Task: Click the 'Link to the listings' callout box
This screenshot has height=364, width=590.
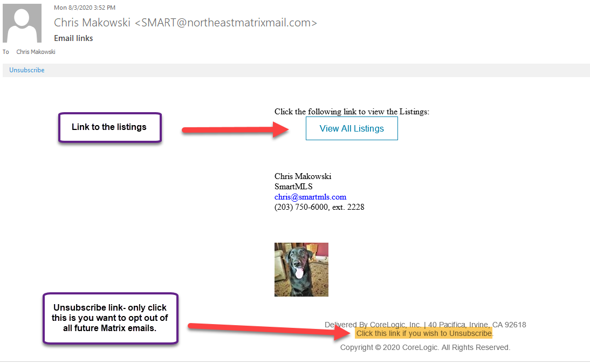Action: (109, 127)
